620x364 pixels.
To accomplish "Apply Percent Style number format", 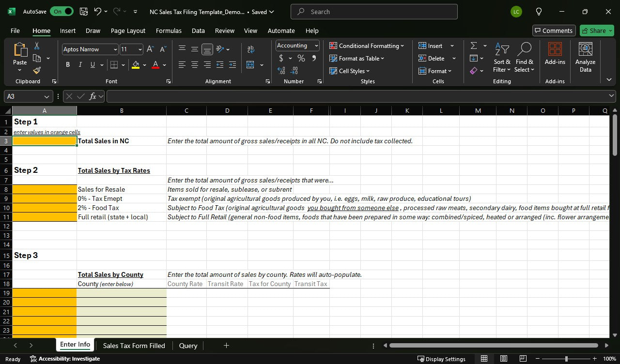I will (x=301, y=58).
